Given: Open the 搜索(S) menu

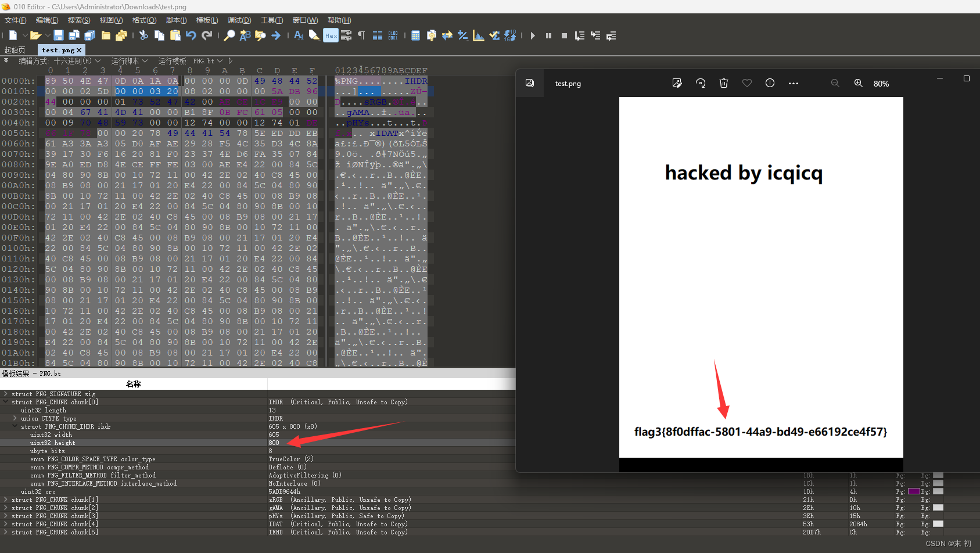Looking at the screenshot, I should tap(79, 20).
